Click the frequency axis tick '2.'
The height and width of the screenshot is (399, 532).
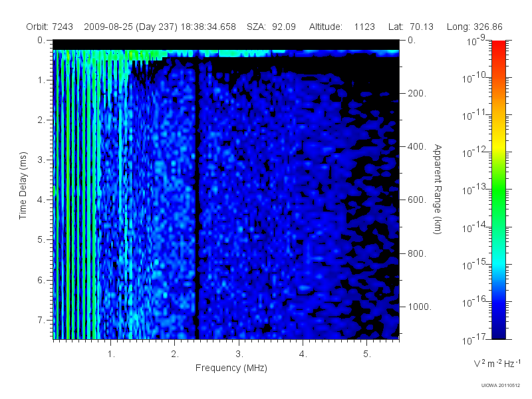175,354
